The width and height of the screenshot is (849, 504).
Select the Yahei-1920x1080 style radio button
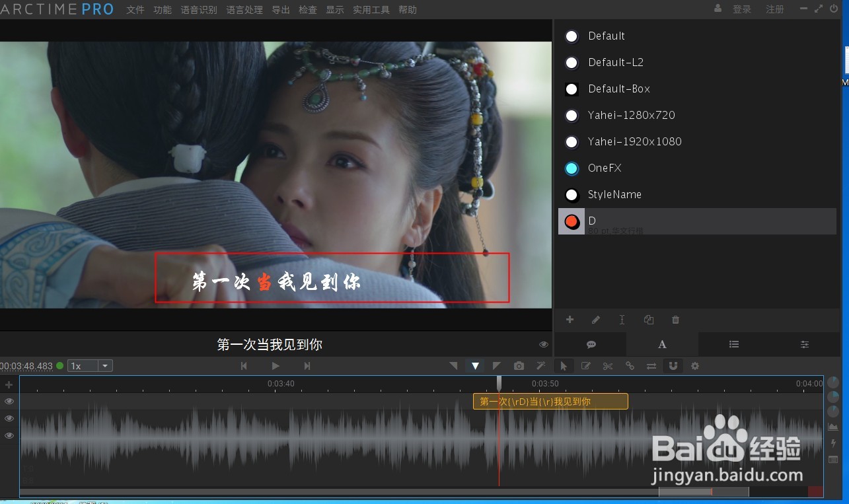[572, 142]
